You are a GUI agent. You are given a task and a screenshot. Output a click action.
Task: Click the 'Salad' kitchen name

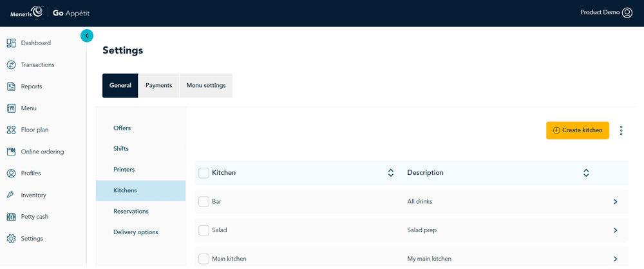click(x=220, y=230)
